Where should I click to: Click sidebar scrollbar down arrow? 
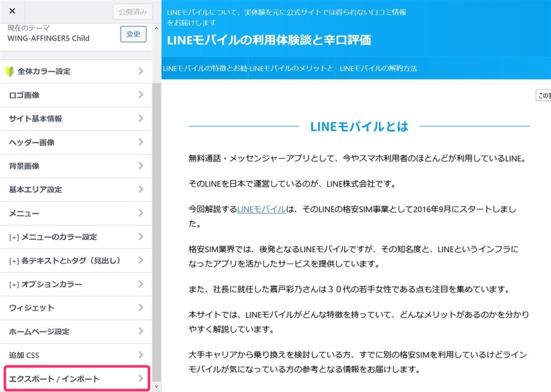pos(157,387)
